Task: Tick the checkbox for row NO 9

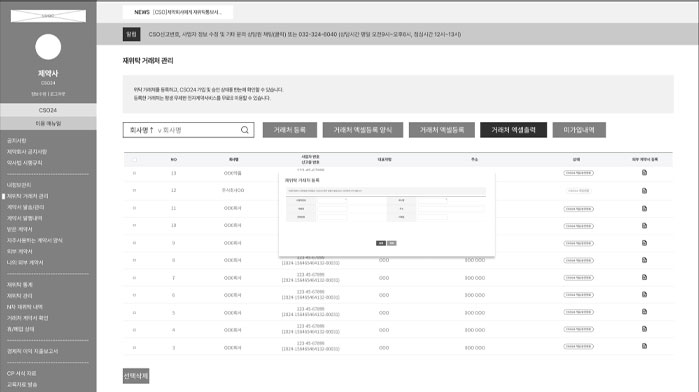Action: pos(134,243)
